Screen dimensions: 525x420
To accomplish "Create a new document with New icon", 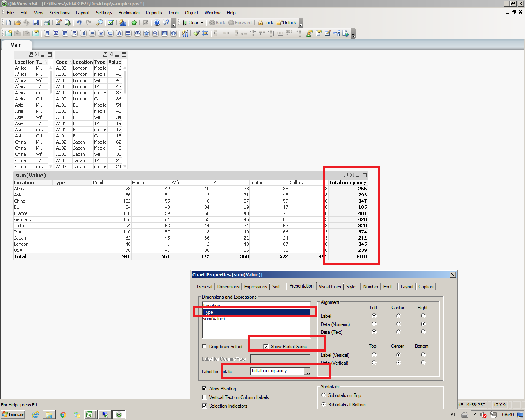I will click(8, 23).
